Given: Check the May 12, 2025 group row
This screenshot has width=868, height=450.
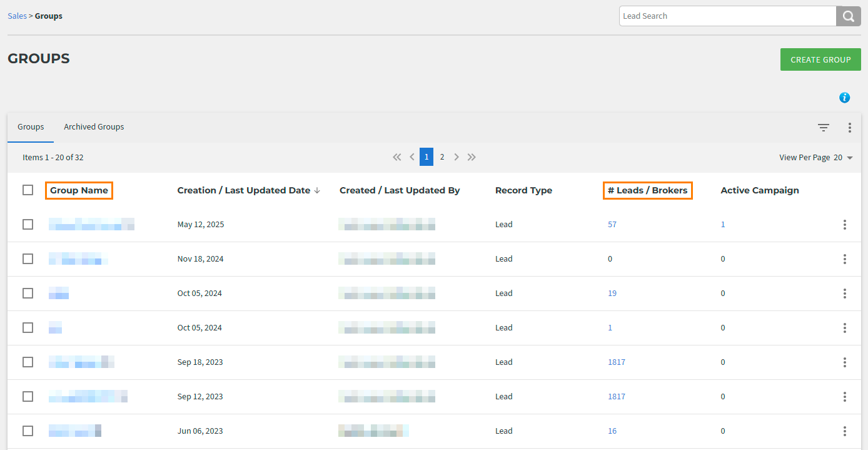Looking at the screenshot, I should [x=28, y=224].
